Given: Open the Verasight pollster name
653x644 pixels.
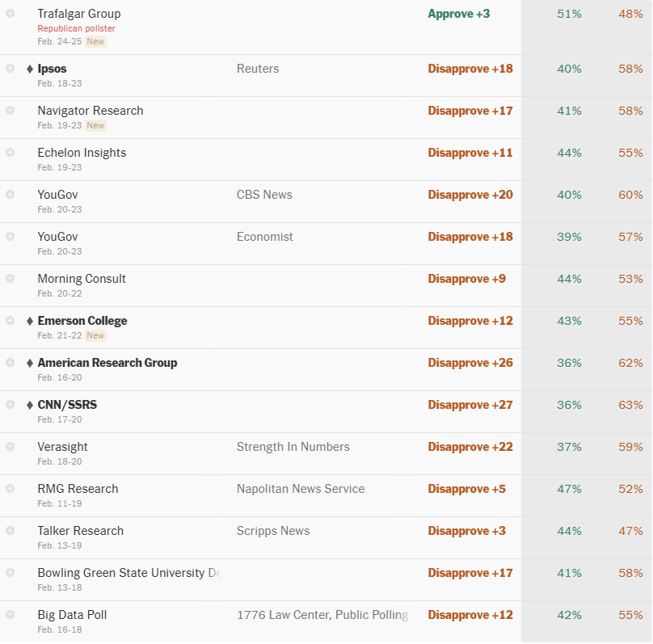Looking at the screenshot, I should (x=62, y=447).
